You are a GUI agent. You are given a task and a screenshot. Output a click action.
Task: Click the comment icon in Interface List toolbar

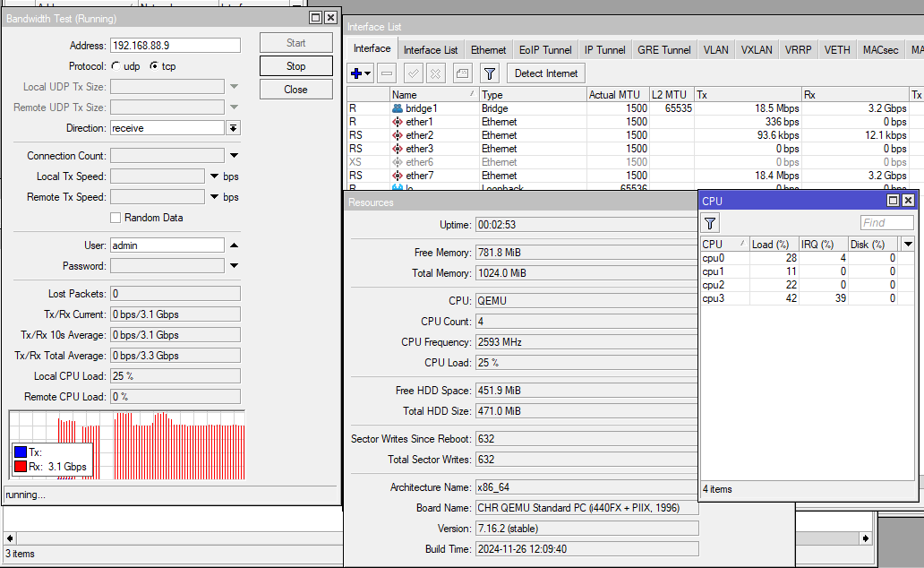click(x=462, y=73)
